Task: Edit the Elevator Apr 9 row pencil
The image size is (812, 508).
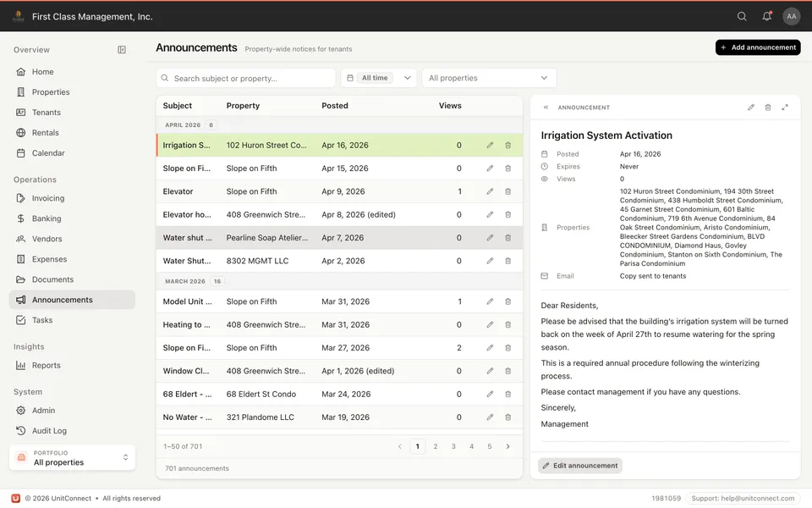Action: [490, 191]
